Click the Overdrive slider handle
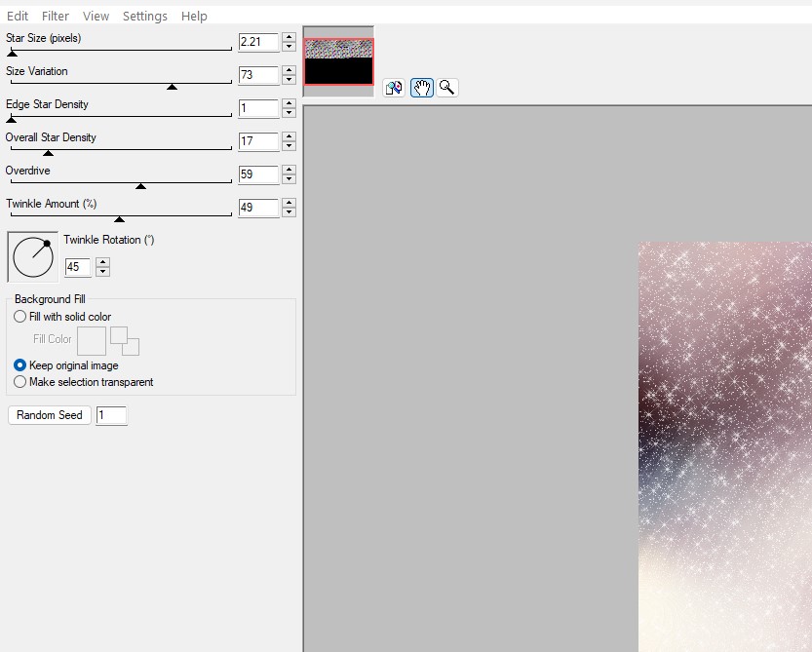 coord(140,186)
